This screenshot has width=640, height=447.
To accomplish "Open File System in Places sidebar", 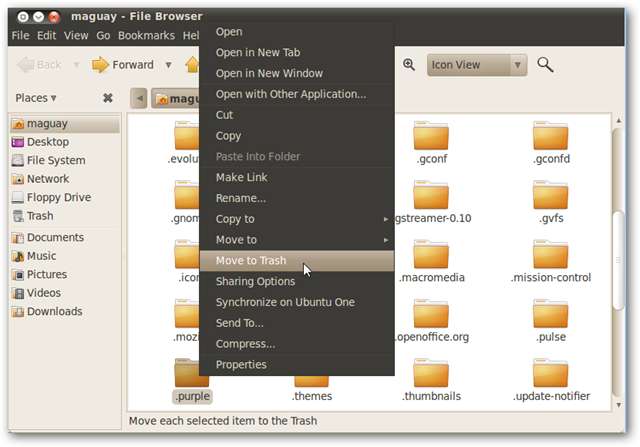I will pyautogui.click(x=64, y=160).
